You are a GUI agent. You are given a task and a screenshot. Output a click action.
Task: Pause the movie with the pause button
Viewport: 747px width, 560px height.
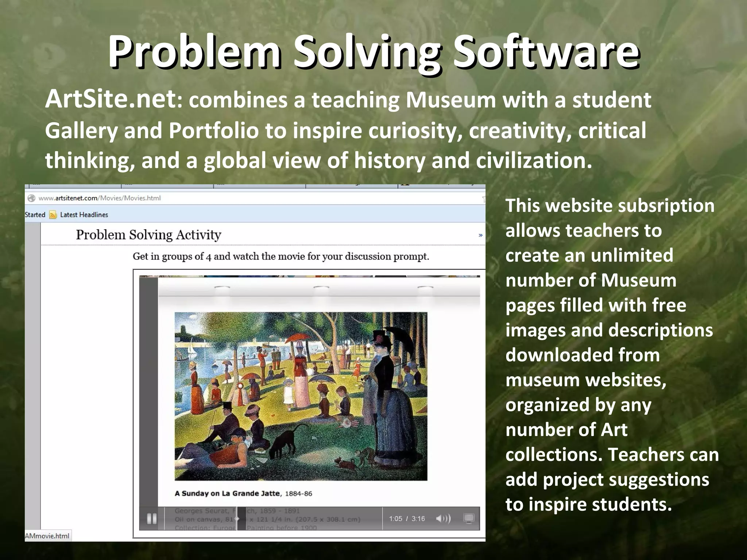pos(152,518)
